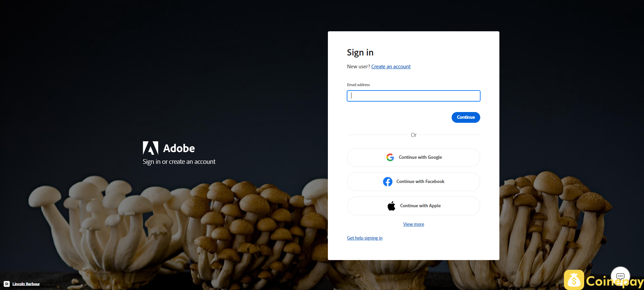The width and height of the screenshot is (644, 290).
Task: Click the Adobe logo icon
Action: click(150, 148)
